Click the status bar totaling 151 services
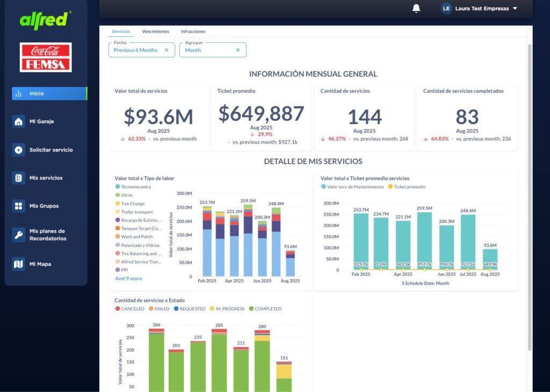Image resolution: width=550 pixels, height=392 pixels. click(284, 377)
